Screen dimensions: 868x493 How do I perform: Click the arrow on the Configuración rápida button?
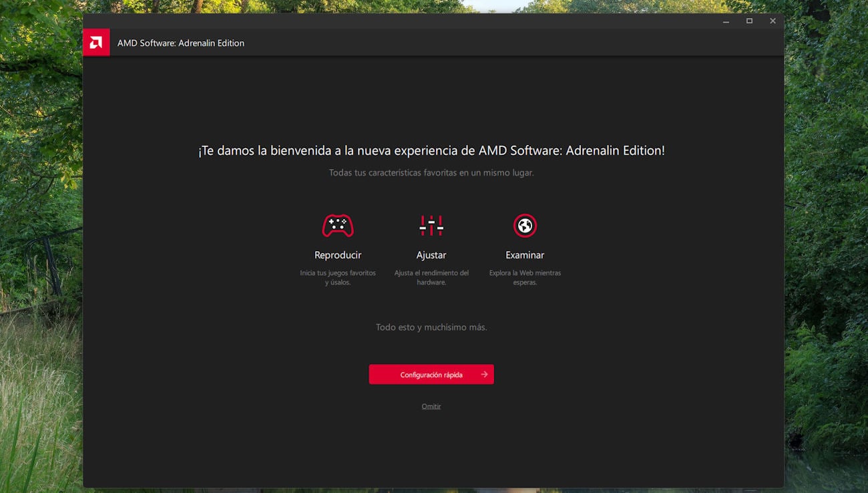tap(484, 375)
